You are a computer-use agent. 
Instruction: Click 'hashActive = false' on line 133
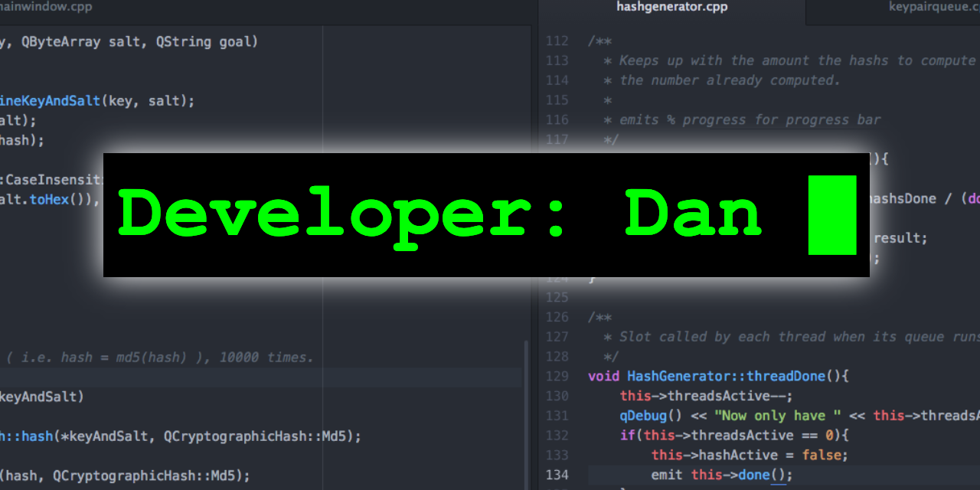click(770, 455)
